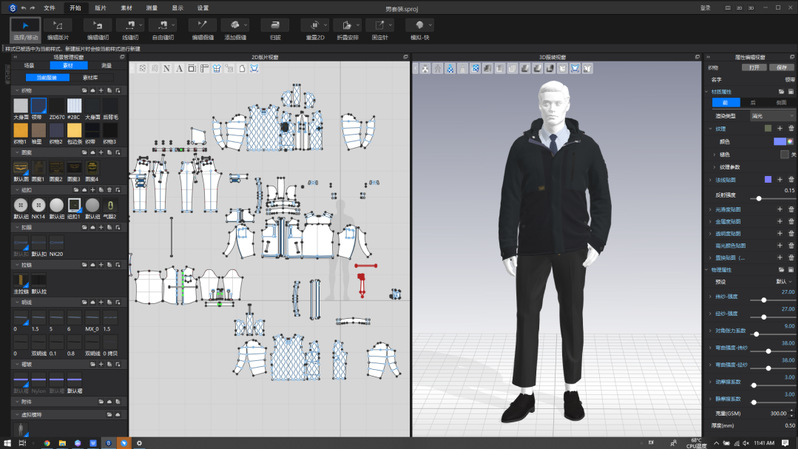Open the 渲染类型 dropdown
The image size is (798, 449).
click(770, 115)
